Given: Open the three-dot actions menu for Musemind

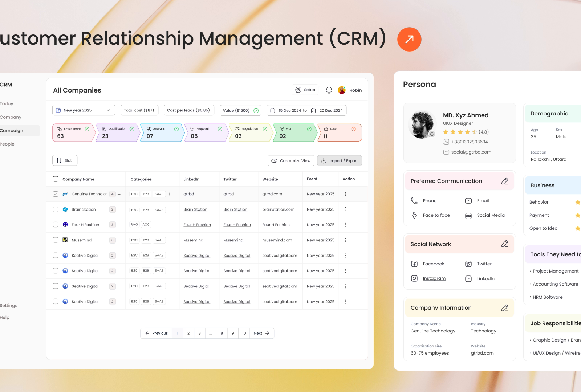Looking at the screenshot, I should tap(345, 240).
